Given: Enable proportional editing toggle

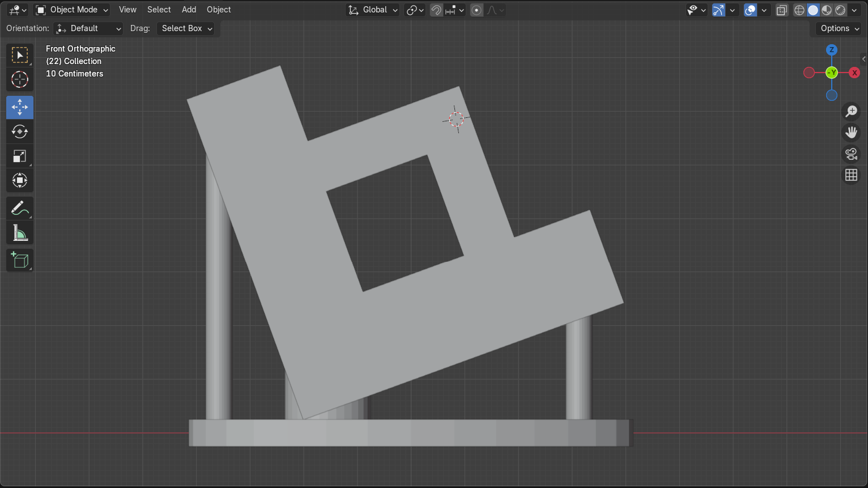Looking at the screenshot, I should click(x=476, y=10).
